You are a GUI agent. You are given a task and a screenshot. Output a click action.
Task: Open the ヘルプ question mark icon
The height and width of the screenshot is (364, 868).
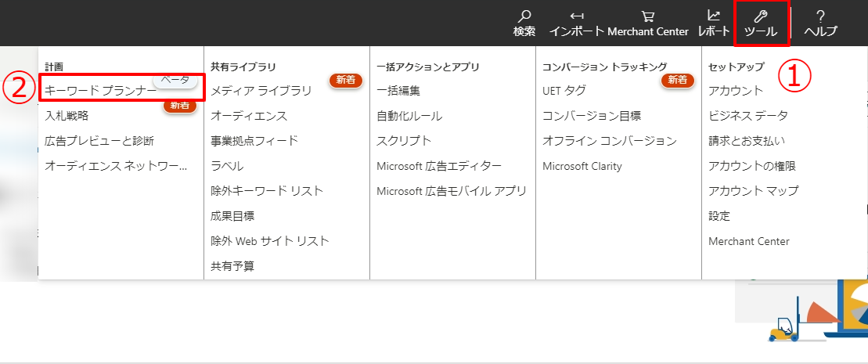820,16
